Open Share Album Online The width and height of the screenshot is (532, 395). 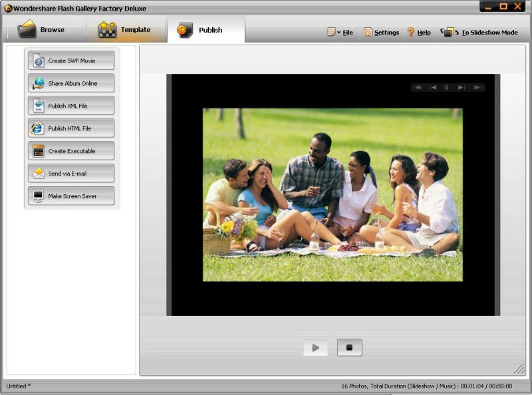(x=70, y=83)
